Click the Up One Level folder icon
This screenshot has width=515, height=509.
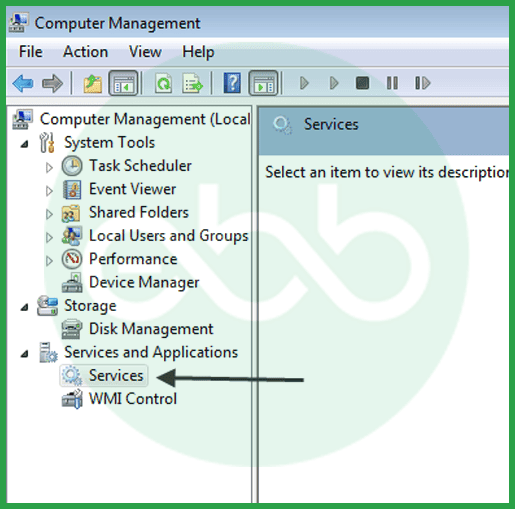click(93, 83)
